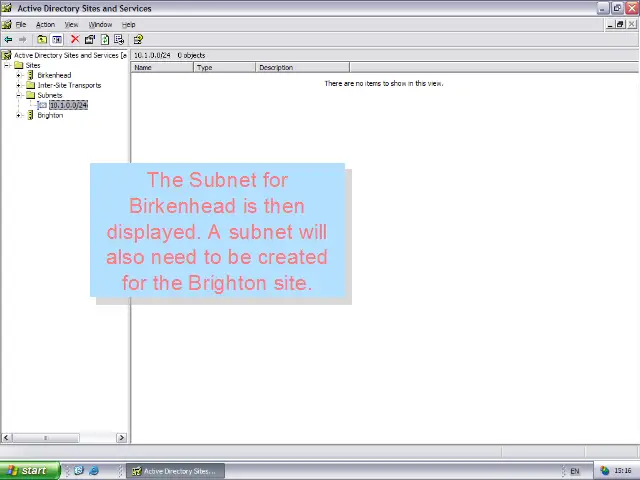
Task: Click the Subnets folder icon
Action: [x=31, y=95]
